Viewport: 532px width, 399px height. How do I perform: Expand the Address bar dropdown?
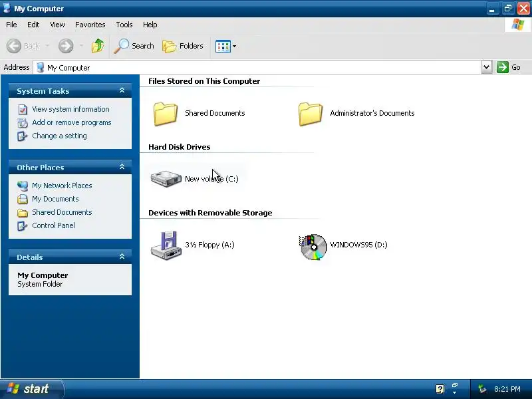486,67
